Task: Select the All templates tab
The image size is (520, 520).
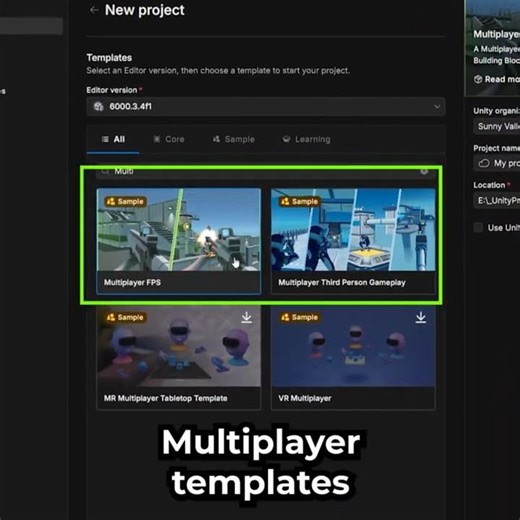Action: tap(113, 139)
